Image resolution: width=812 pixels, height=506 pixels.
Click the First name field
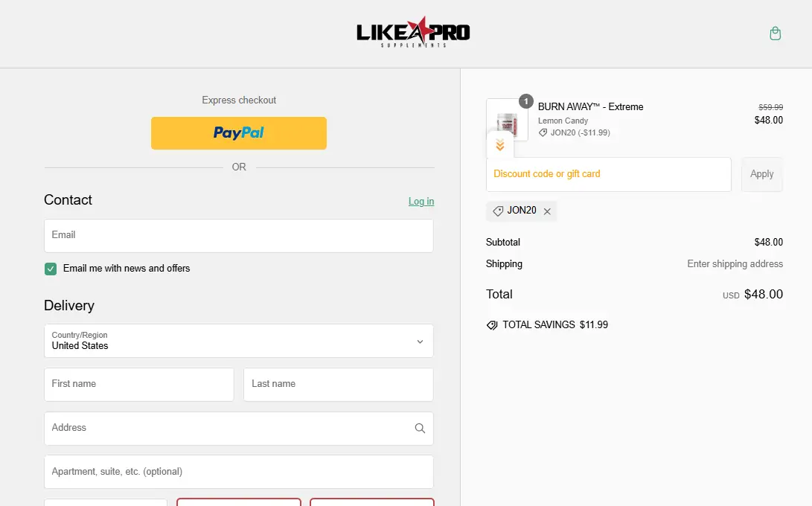coord(139,385)
